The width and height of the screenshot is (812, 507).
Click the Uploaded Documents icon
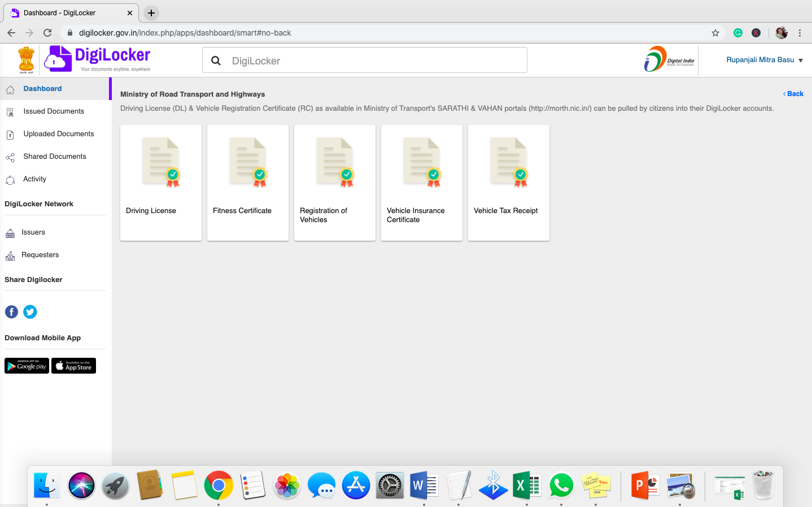pos(10,135)
